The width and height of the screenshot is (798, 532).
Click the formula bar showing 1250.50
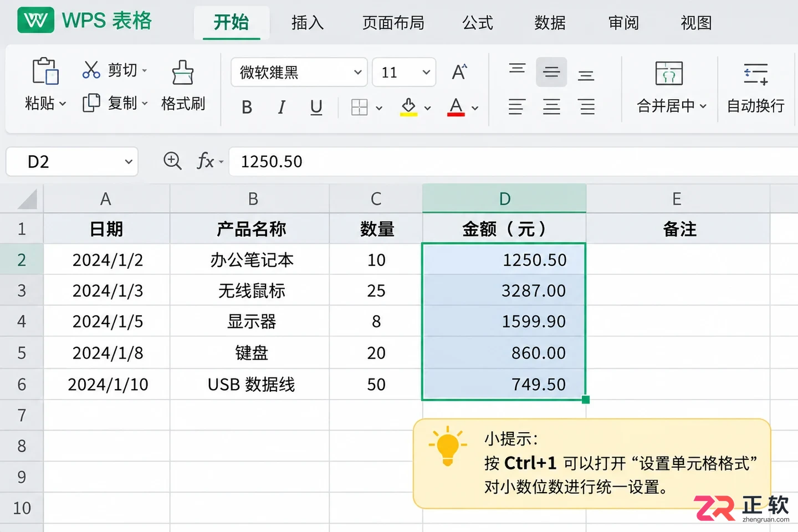[513, 162]
